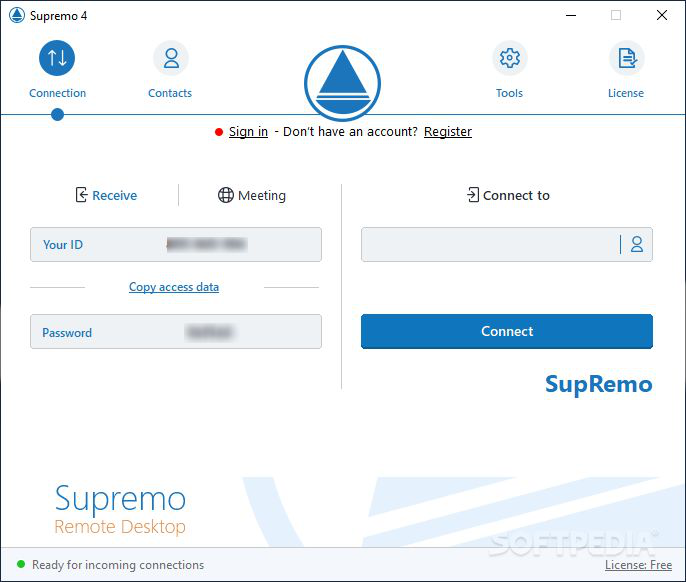The width and height of the screenshot is (686, 582).
Task: Select the Connection label
Action: [x=57, y=93]
